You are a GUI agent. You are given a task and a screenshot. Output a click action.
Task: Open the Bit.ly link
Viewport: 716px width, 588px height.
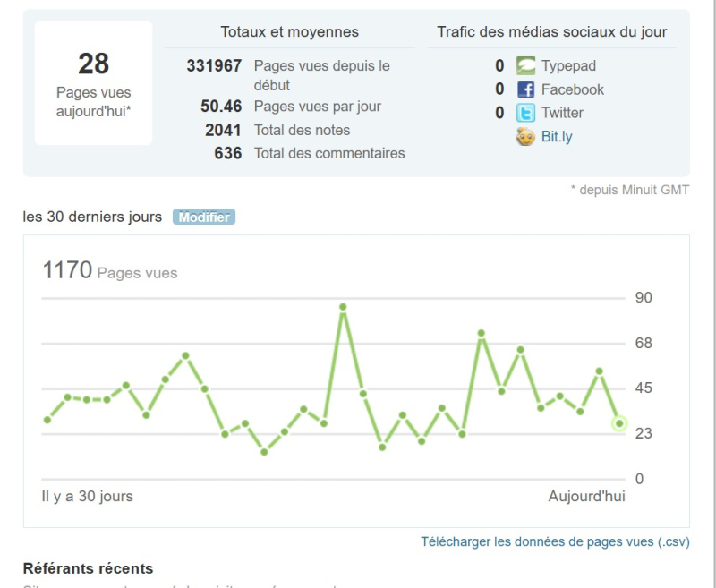click(557, 137)
